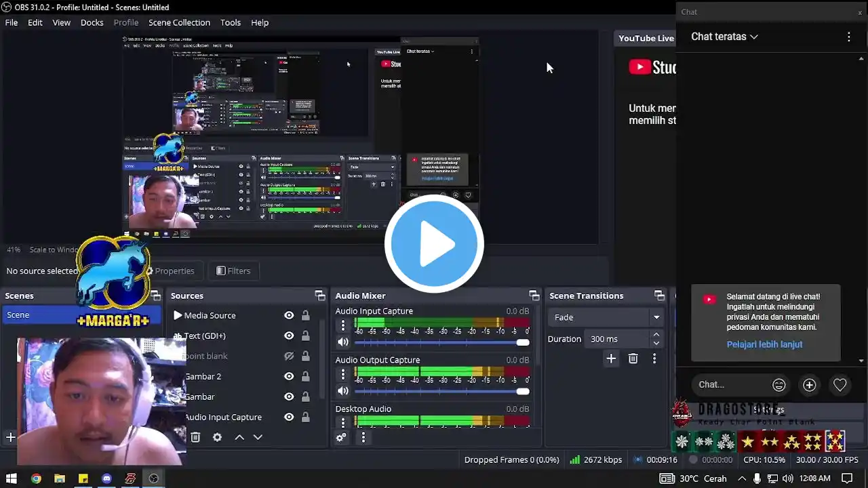Move source down with the down arrow
The image size is (868, 488).
[x=258, y=437]
